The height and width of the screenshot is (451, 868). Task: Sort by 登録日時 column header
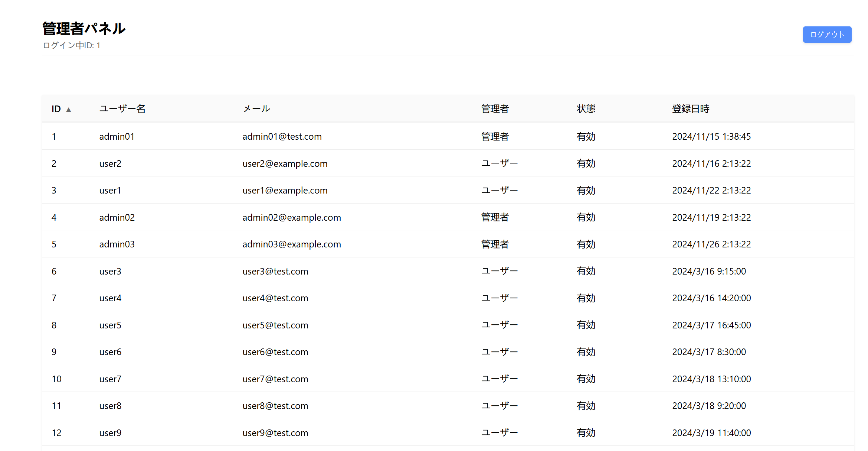tap(690, 109)
